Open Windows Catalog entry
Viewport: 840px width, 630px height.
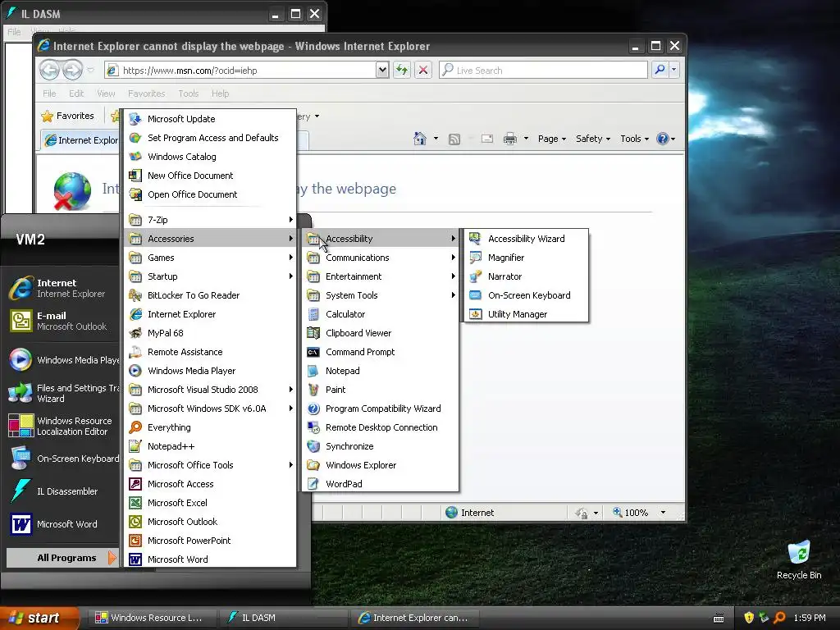[x=210, y=157]
